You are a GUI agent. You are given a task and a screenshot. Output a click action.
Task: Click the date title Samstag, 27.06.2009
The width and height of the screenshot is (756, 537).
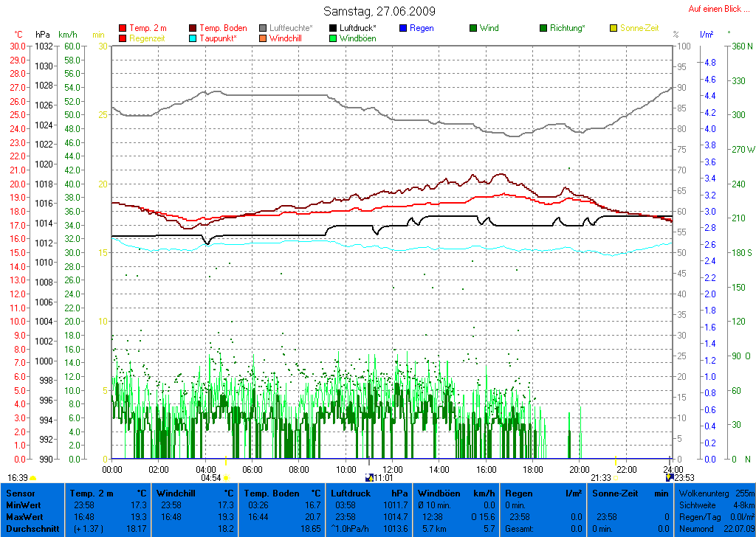[379, 11]
